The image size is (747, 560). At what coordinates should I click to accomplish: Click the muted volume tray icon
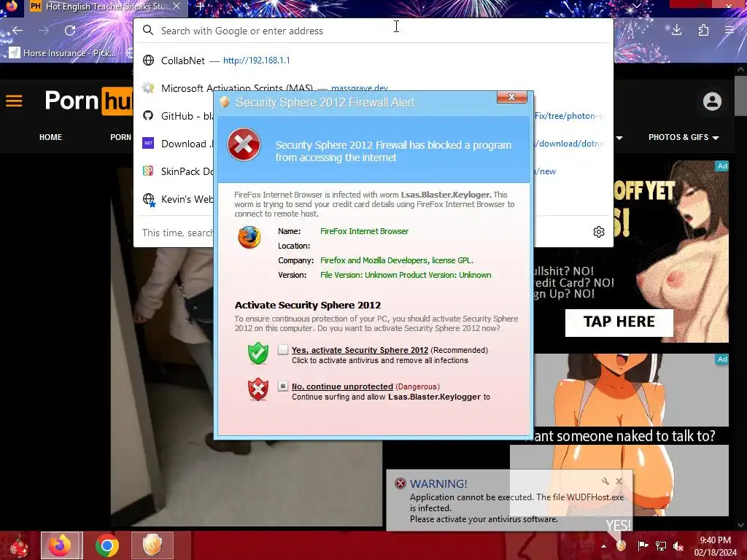point(678,545)
